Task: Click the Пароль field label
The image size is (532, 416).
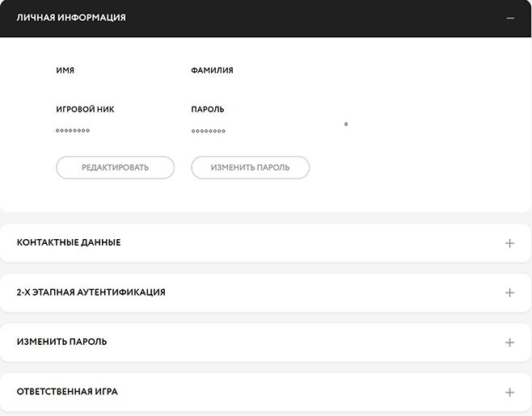Action: [208, 109]
